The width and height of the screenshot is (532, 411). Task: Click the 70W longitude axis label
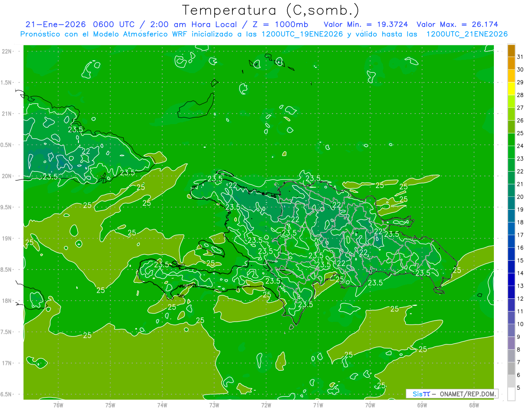coord(370,405)
